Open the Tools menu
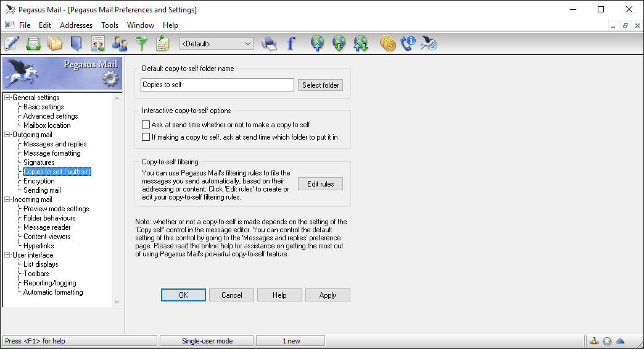Screen dimensions: 644x349 [x=110, y=25]
